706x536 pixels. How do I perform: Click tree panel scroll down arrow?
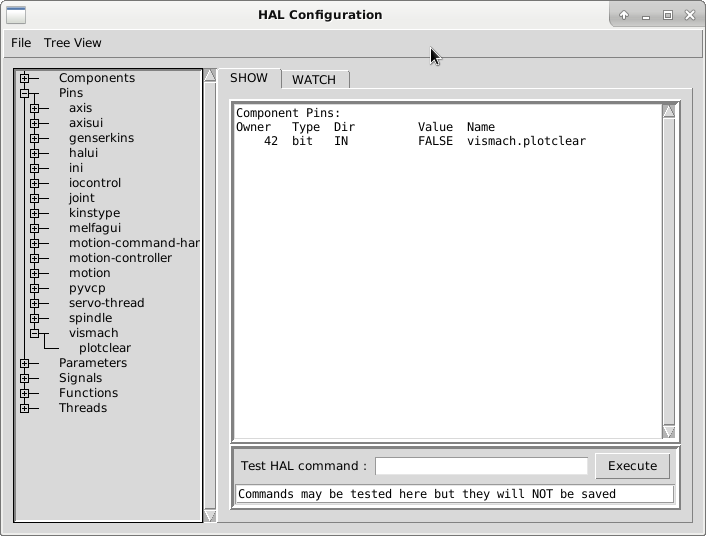click(210, 516)
